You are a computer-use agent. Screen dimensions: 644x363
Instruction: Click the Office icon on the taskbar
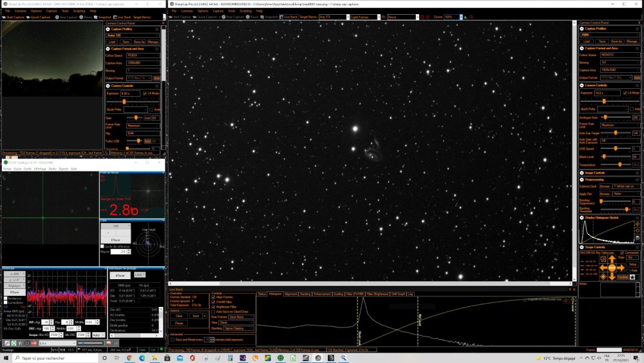192,358
